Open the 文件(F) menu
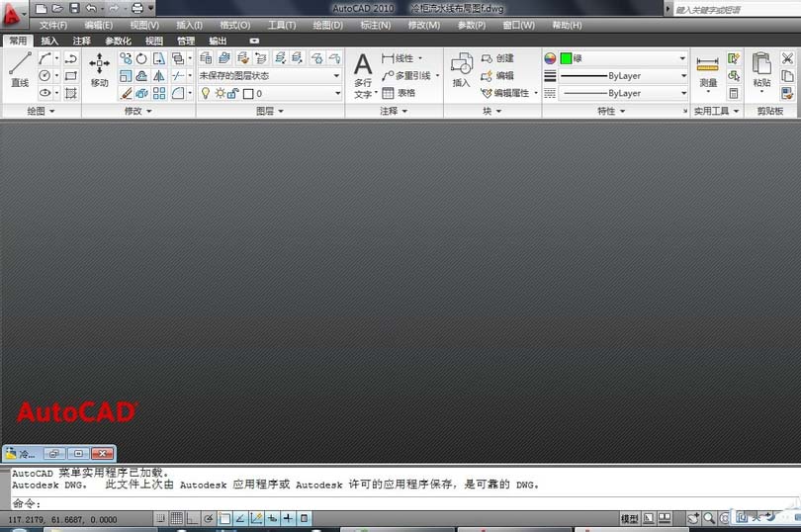Image resolution: width=801 pixels, height=532 pixels. coord(53,25)
